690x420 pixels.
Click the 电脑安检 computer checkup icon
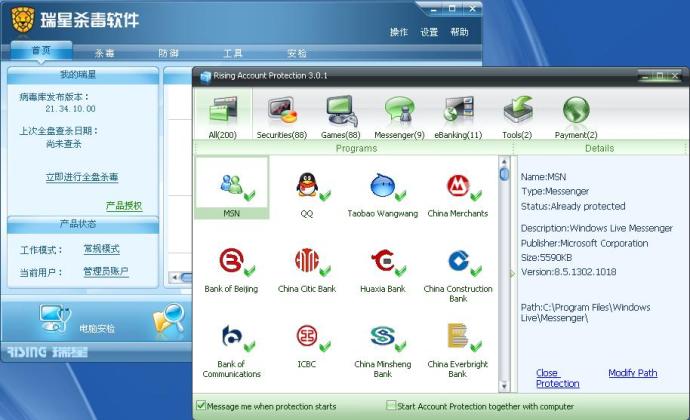coord(55,318)
